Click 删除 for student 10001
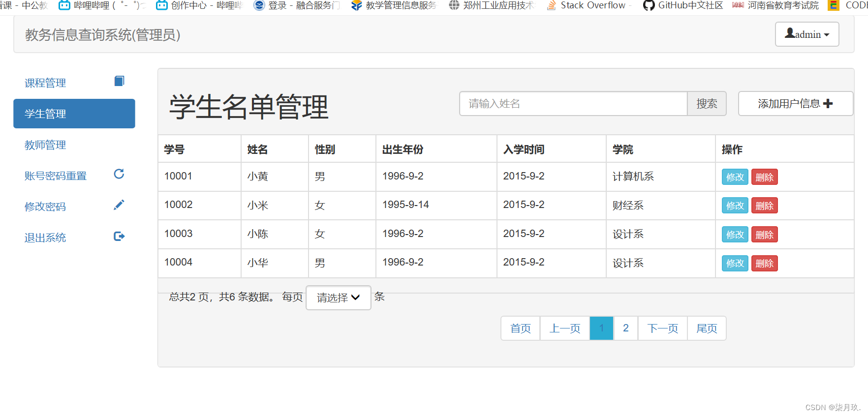The image size is (868, 416). coord(764,177)
